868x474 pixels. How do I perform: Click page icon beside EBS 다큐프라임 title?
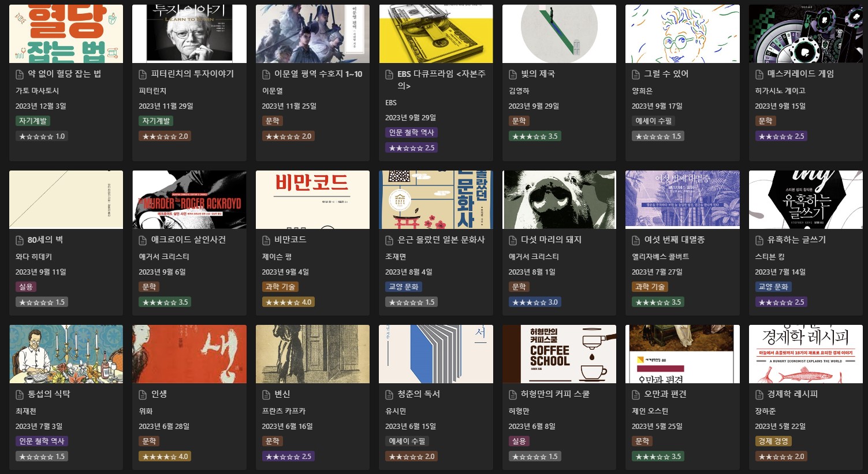[389, 74]
